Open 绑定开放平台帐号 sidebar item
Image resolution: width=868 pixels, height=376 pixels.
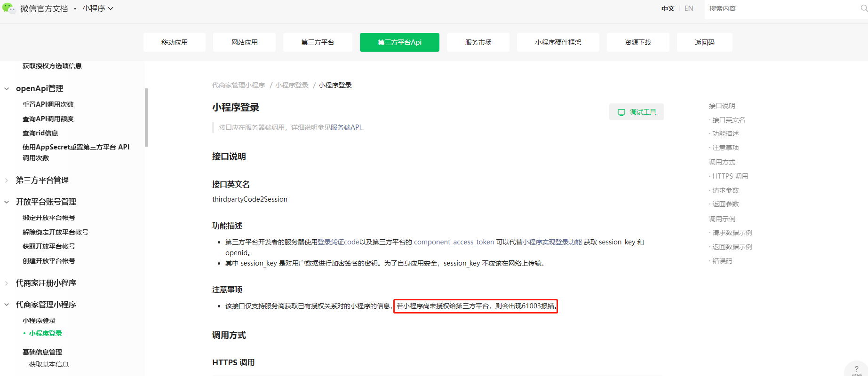[49, 218]
